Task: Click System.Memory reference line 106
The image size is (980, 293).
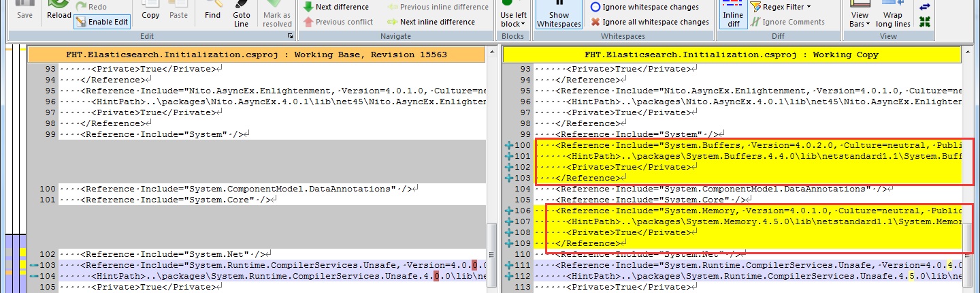Action: (x=749, y=211)
